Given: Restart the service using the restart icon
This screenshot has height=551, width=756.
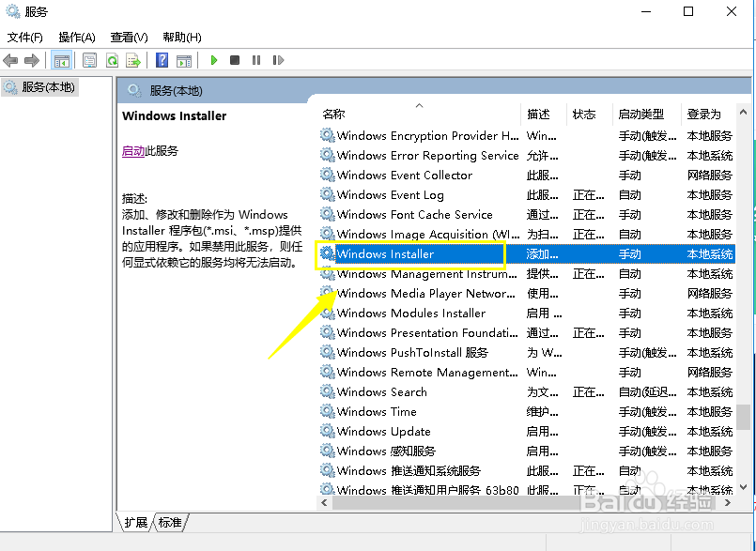Looking at the screenshot, I should point(280,60).
